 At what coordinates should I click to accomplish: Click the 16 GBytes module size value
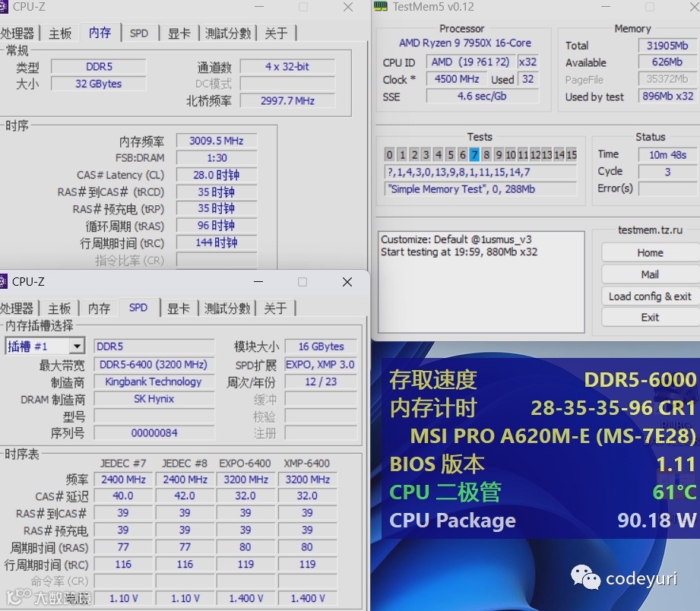[321, 347]
